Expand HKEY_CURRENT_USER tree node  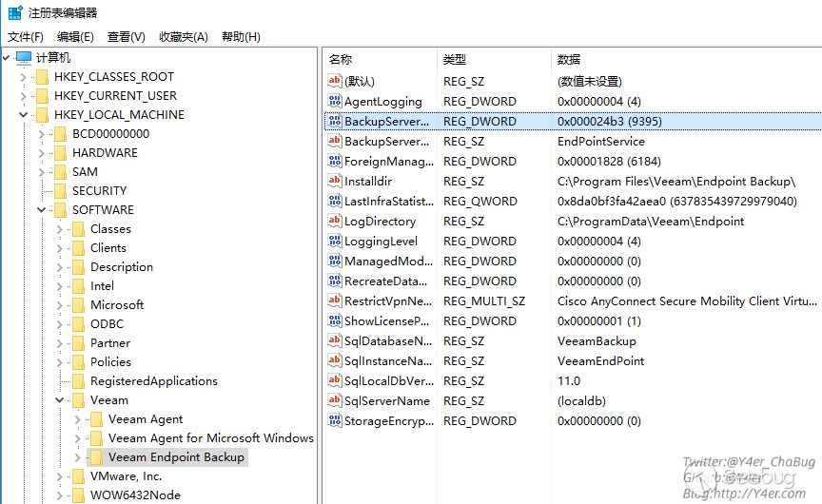(23, 96)
